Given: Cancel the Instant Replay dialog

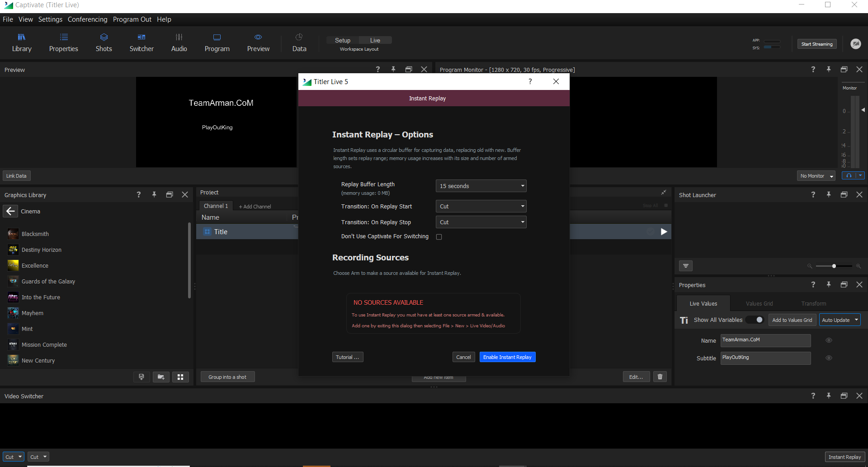Looking at the screenshot, I should click(463, 357).
